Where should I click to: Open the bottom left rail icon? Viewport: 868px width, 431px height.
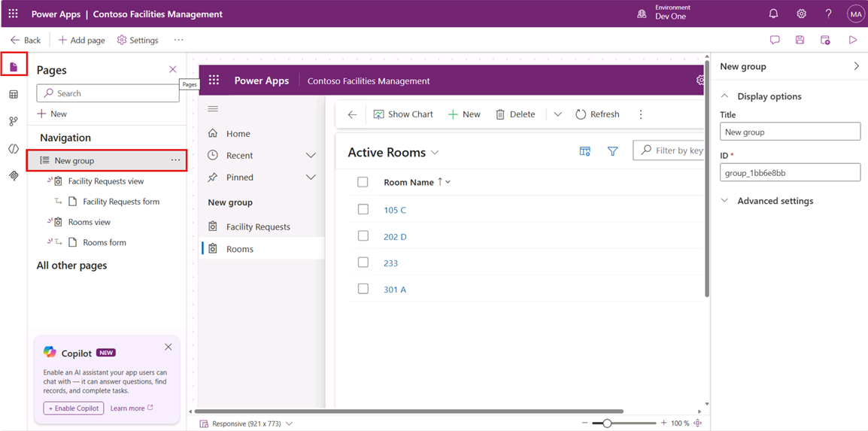click(x=14, y=175)
